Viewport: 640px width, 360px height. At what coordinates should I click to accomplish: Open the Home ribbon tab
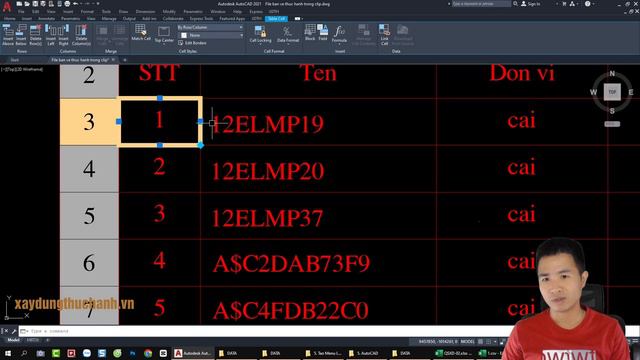[10, 19]
